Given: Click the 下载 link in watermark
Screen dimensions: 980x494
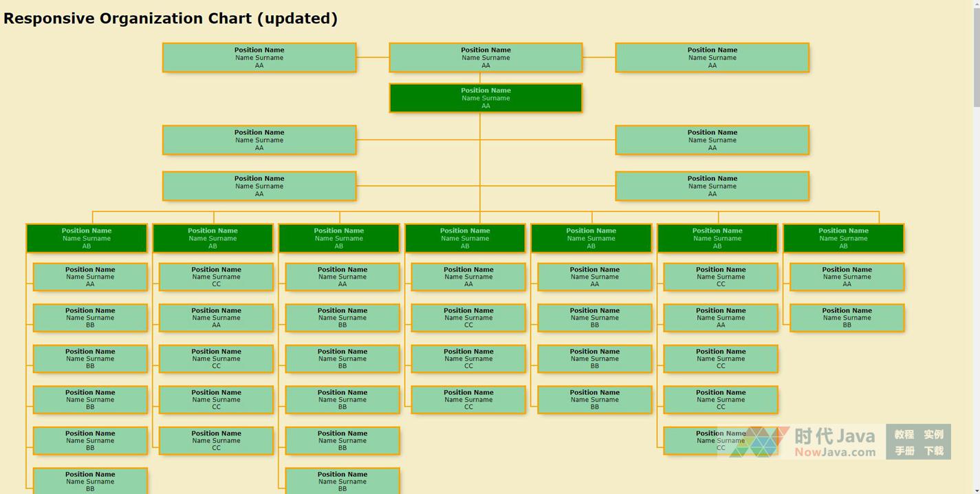Looking at the screenshot, I should pyautogui.click(x=933, y=451).
